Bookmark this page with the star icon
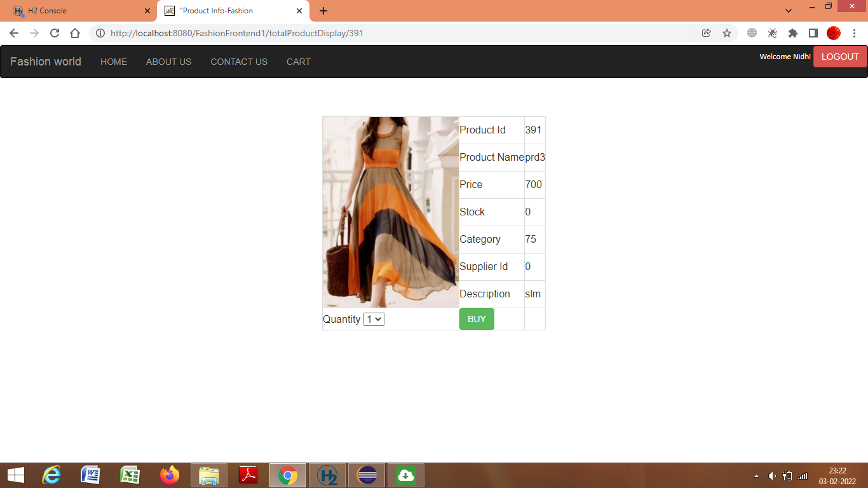Viewport: 868px width, 488px height. click(727, 33)
